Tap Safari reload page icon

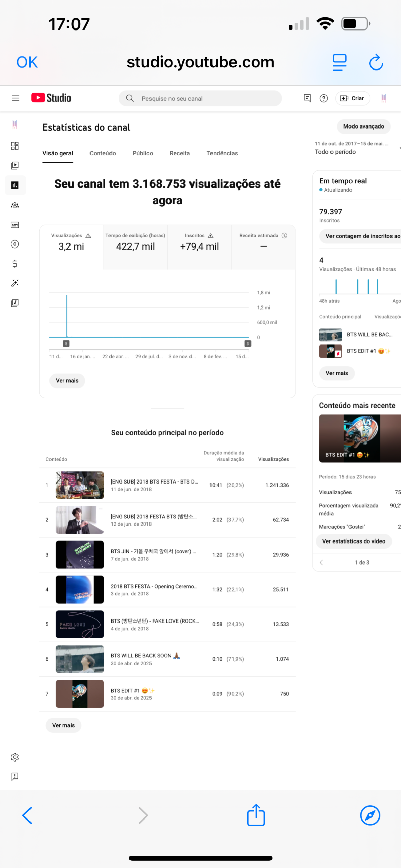coord(376,62)
